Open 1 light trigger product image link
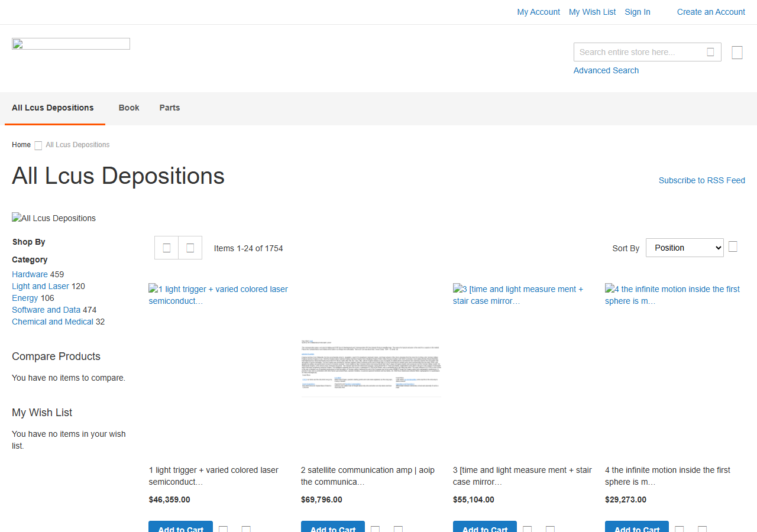Viewport: 757px width, 532px height. (218, 295)
